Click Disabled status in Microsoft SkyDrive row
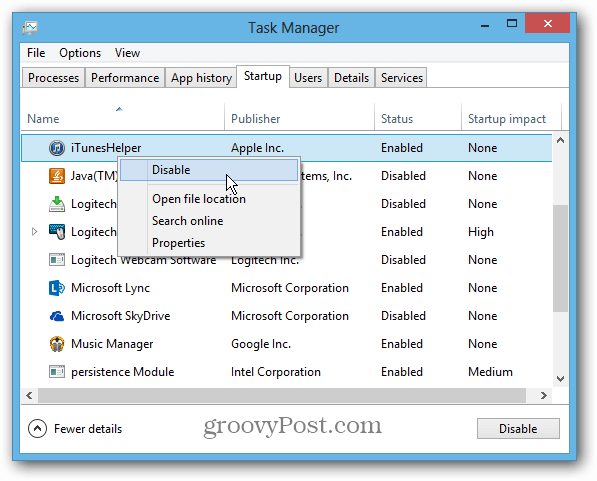This screenshot has height=481, width=597. pyautogui.click(x=403, y=316)
